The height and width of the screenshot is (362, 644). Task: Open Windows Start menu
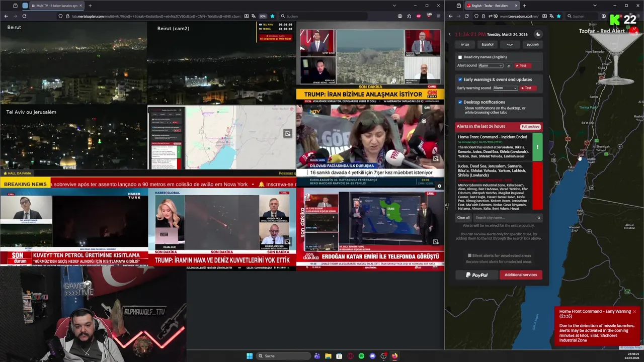click(250, 356)
